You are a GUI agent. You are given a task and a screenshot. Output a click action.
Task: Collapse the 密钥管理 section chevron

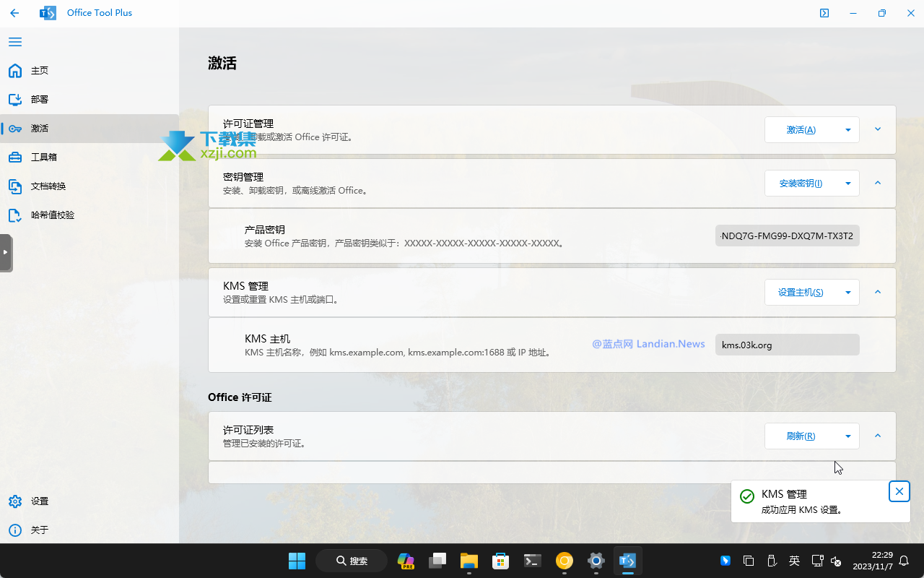tap(878, 183)
